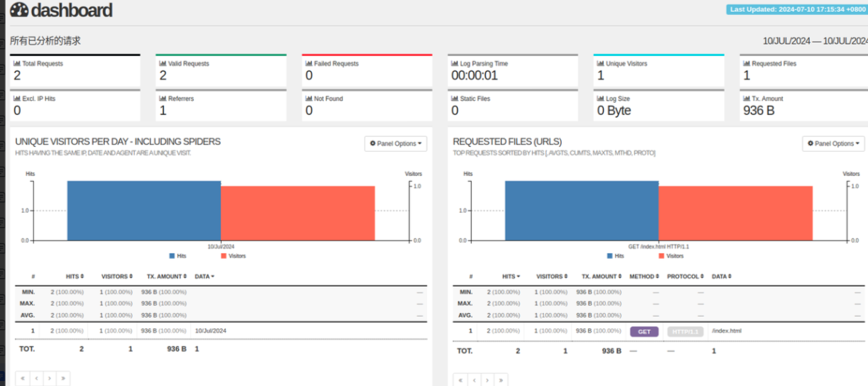
Task: Click the chart icon beside Log Parsing Time
Action: point(455,64)
